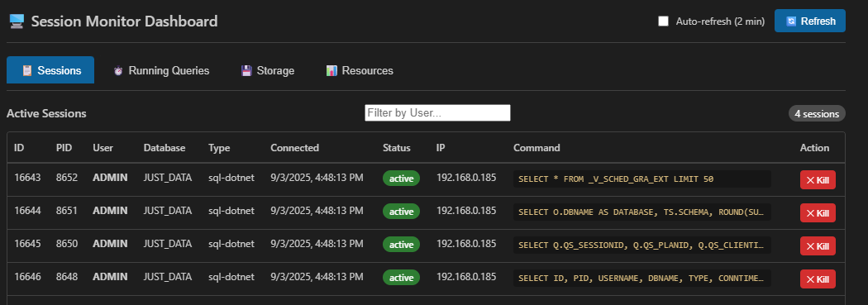Click the IP column header
The image size is (868, 305).
point(440,148)
